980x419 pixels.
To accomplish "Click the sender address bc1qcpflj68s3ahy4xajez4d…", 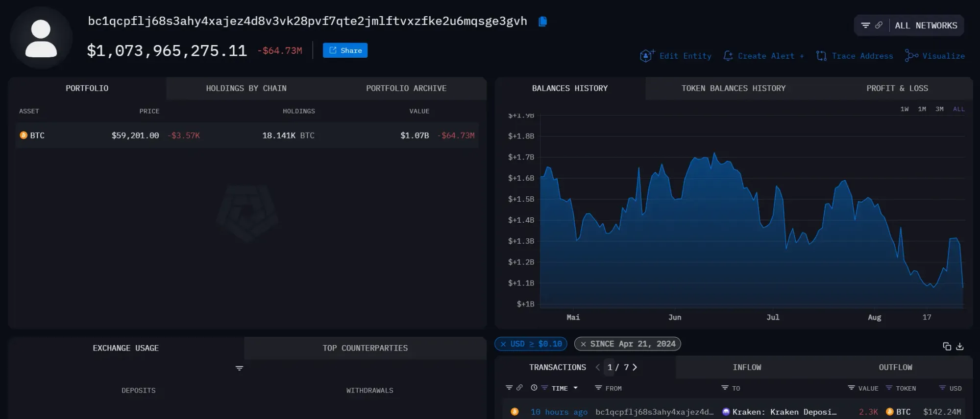I will (655, 412).
